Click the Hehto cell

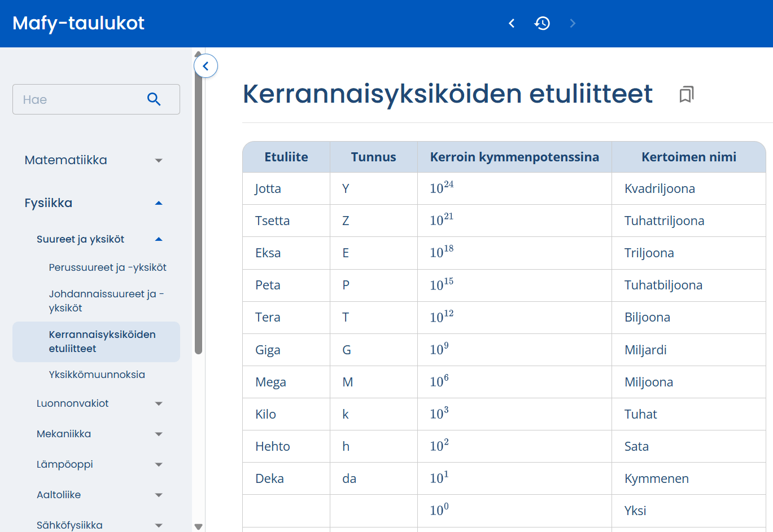tap(286, 446)
